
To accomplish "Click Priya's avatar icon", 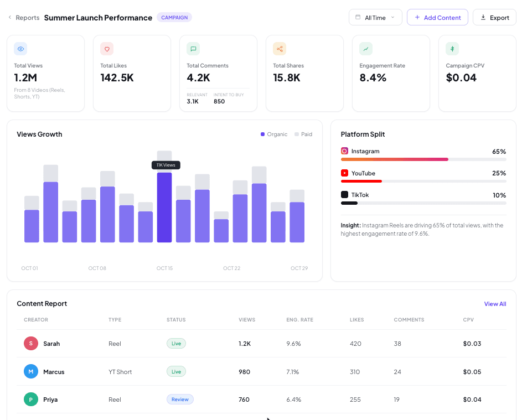I will [31, 400].
